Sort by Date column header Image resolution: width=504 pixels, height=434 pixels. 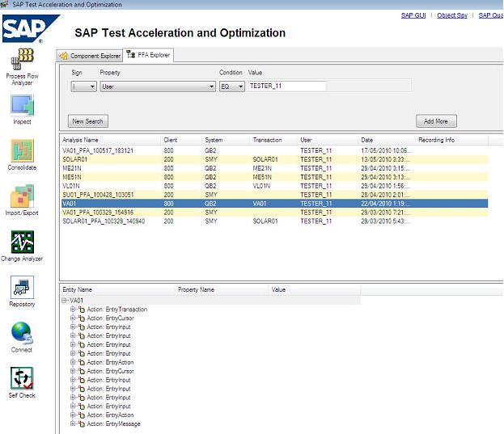point(387,140)
